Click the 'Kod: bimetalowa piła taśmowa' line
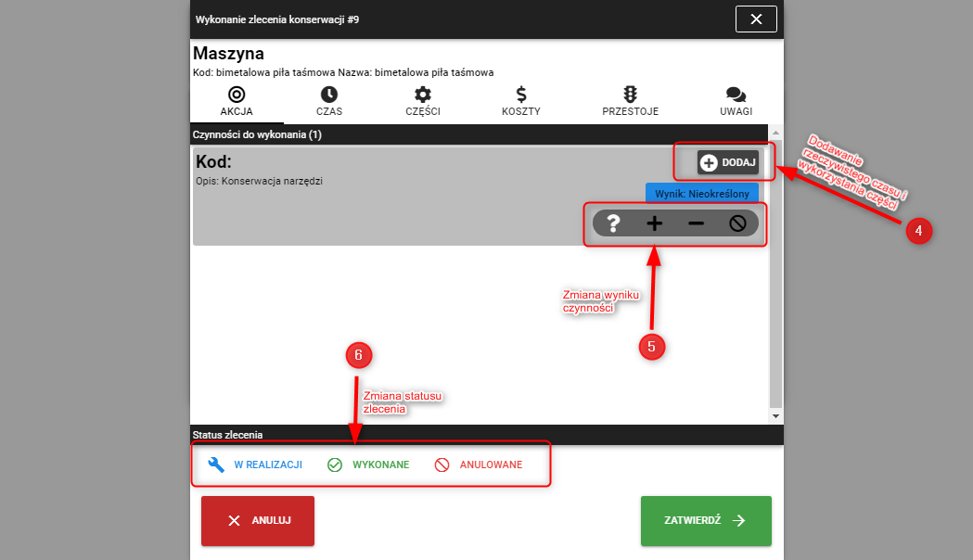Image resolution: width=973 pixels, height=560 pixels. 343,72
